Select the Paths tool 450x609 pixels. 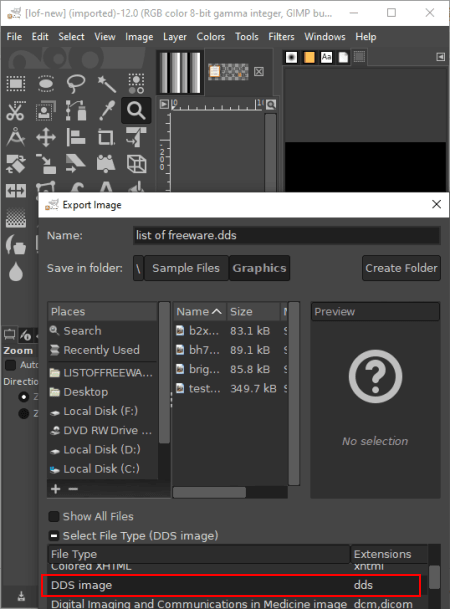pos(76,111)
